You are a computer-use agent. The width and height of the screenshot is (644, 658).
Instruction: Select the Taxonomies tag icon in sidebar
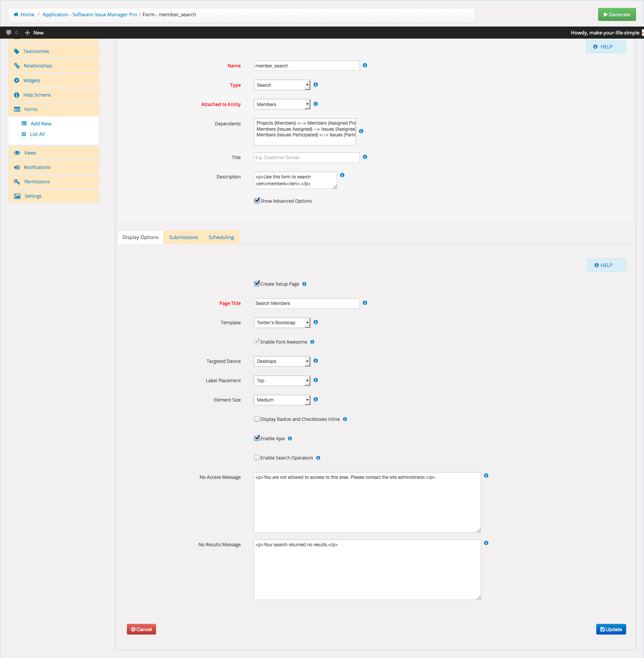17,51
